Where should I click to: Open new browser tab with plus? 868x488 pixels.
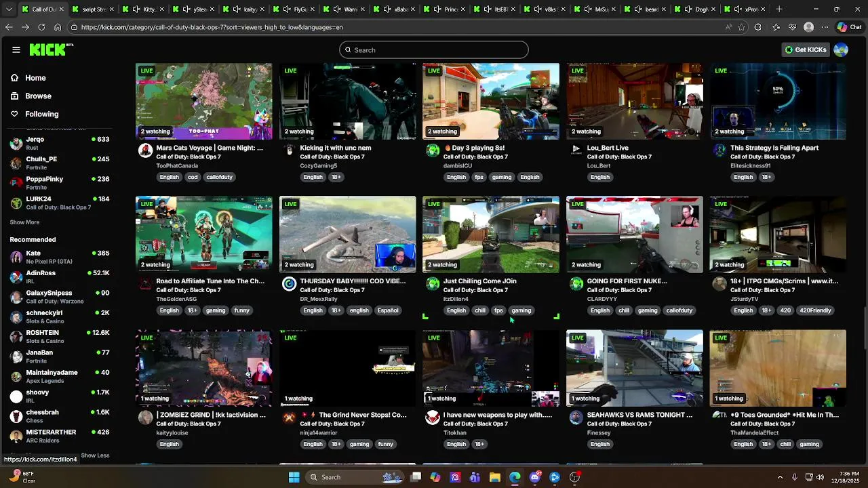pyautogui.click(x=779, y=9)
